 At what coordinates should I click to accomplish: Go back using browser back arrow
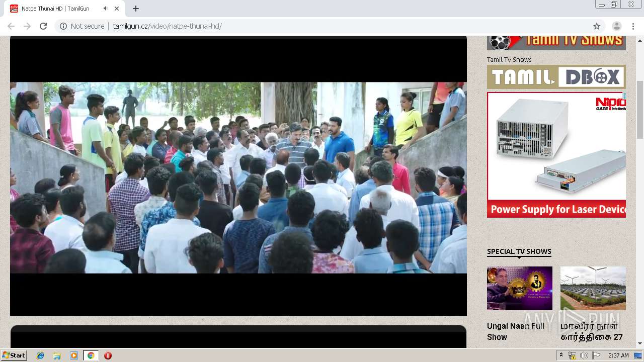click(11, 26)
